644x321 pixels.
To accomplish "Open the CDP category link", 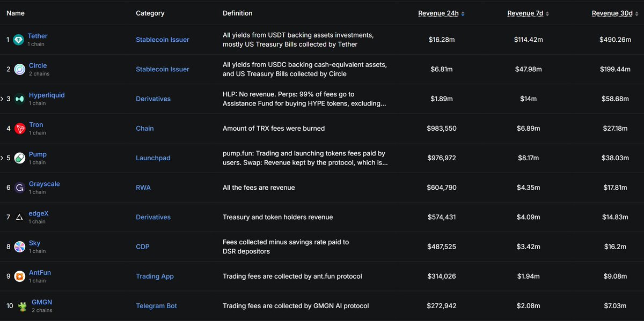I will (x=143, y=247).
